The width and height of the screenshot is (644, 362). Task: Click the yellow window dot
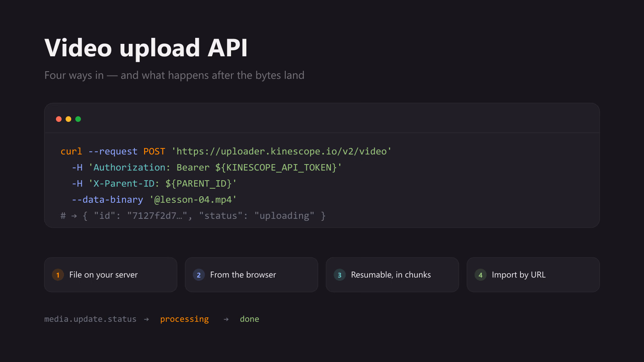pyautogui.click(x=68, y=119)
